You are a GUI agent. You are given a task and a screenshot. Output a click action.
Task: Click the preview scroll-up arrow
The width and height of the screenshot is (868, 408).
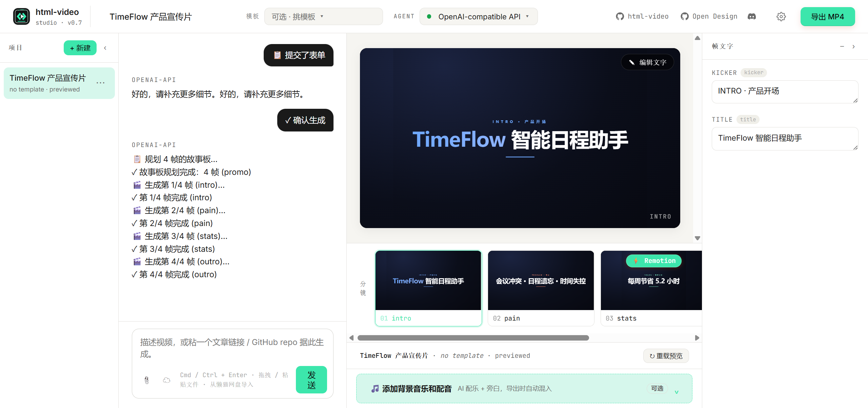pos(697,38)
